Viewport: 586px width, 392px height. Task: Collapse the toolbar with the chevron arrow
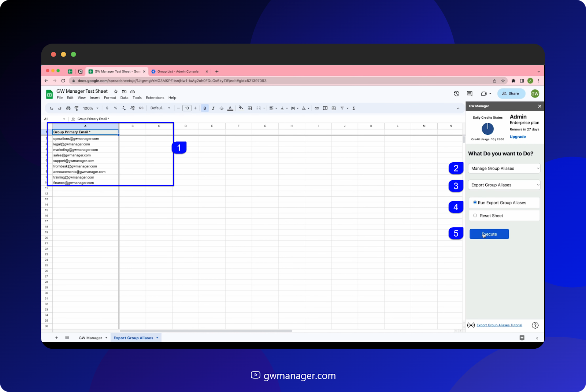[458, 108]
